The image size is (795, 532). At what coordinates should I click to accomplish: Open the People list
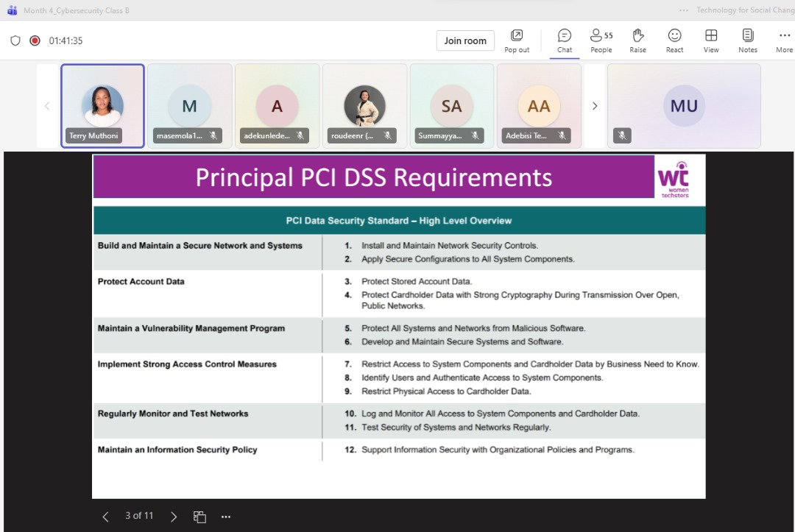[x=601, y=40]
